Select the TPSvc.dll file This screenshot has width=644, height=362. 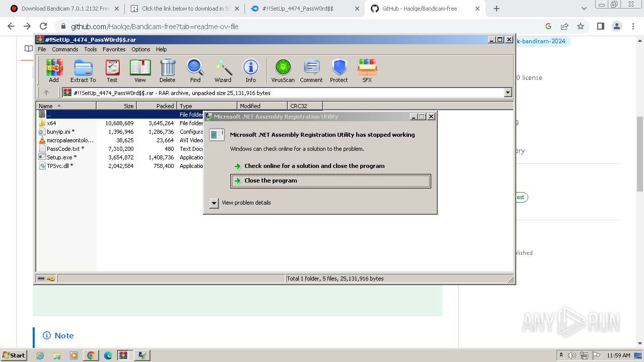120,166
